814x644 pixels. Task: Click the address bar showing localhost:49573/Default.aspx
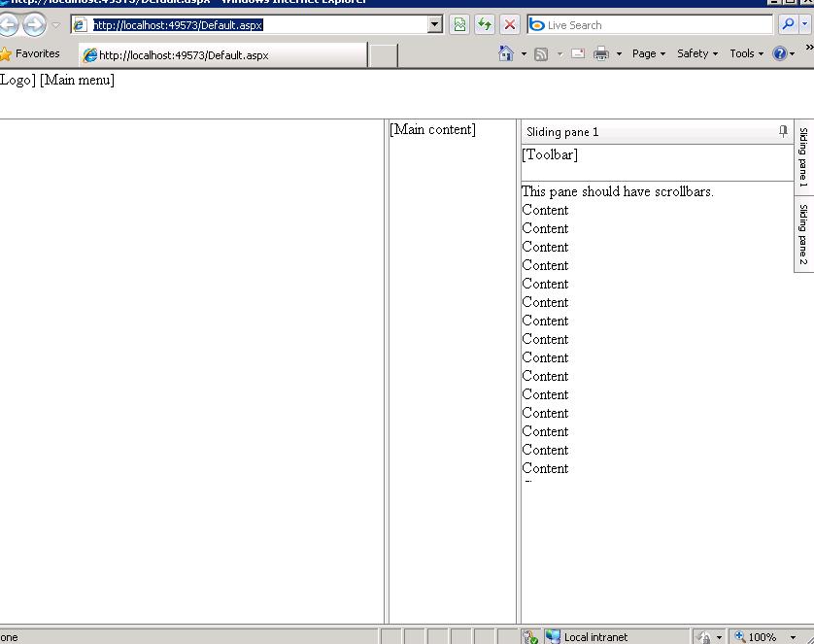[x=250, y=25]
